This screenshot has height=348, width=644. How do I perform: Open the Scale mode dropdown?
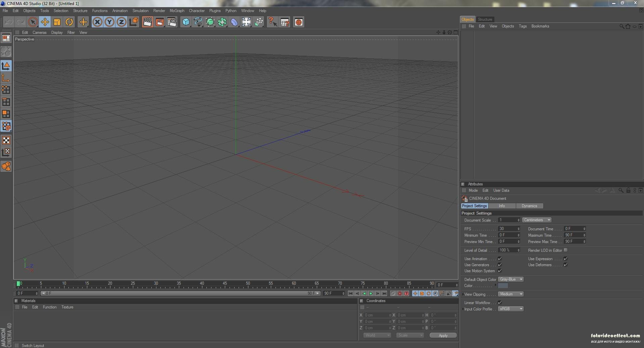click(x=410, y=335)
